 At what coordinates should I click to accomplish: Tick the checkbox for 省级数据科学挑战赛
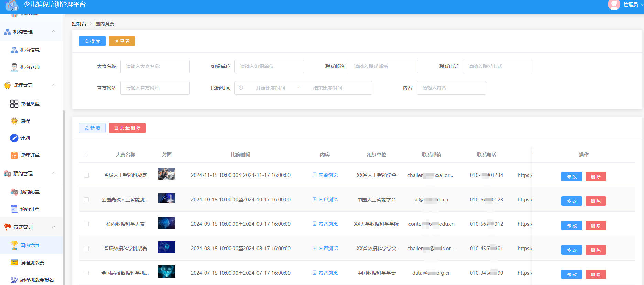tap(86, 249)
